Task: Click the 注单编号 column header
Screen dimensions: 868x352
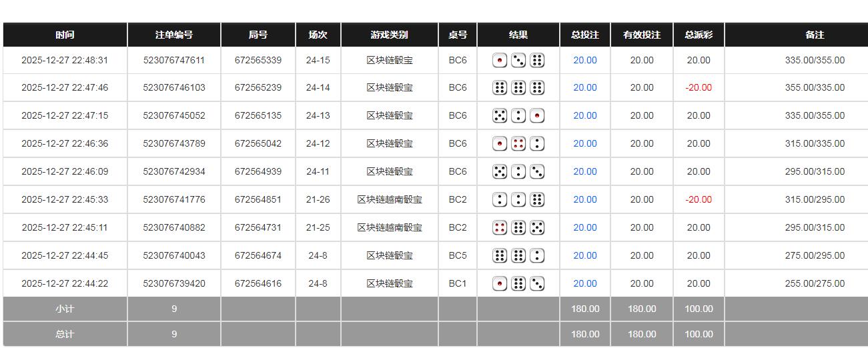Action: click(174, 35)
